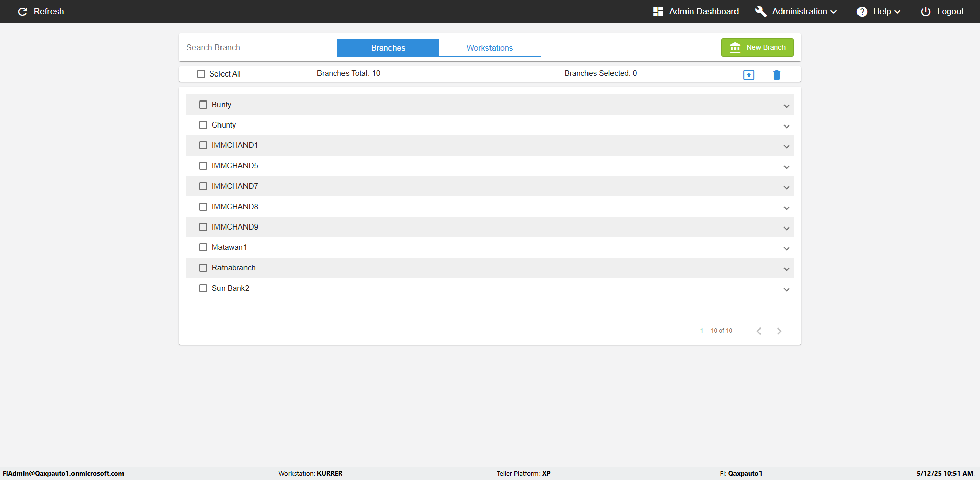This screenshot has height=480, width=980.
Task: Tick the Ratnabranch checkbox
Action: [203, 268]
